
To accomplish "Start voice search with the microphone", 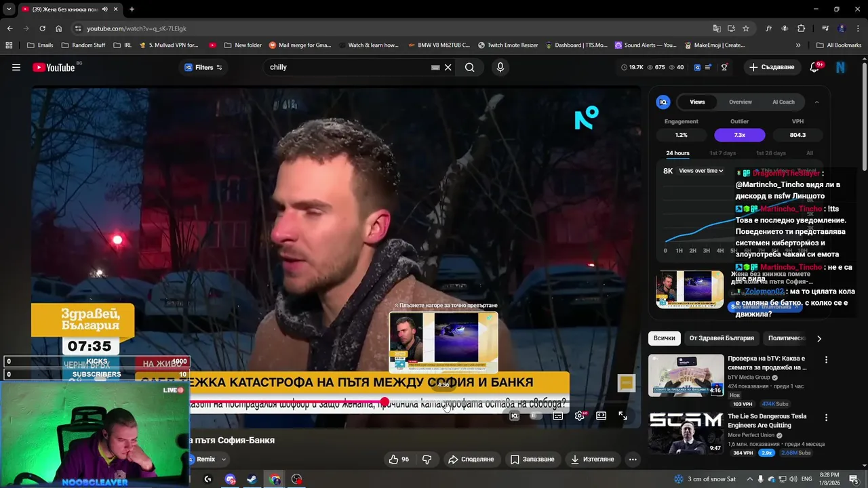I will pos(500,67).
